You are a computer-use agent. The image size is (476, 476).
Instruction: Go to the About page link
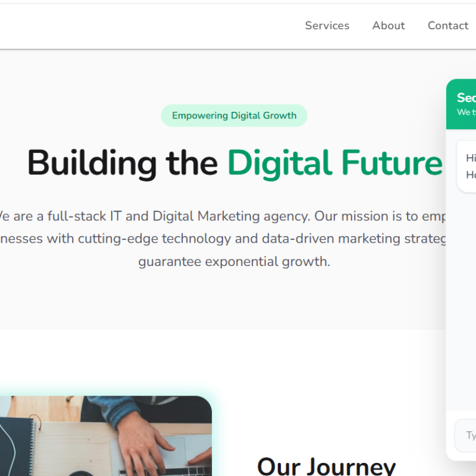tap(389, 26)
